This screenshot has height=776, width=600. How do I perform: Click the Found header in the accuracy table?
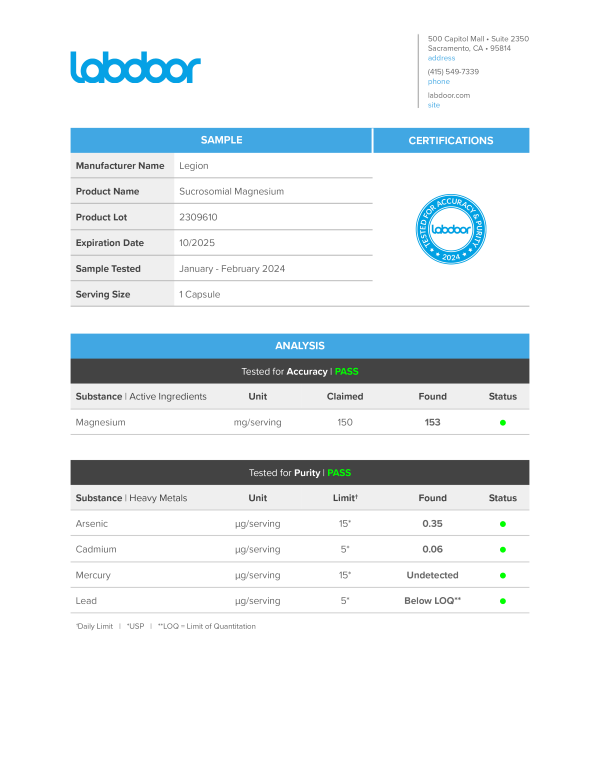coord(432,396)
